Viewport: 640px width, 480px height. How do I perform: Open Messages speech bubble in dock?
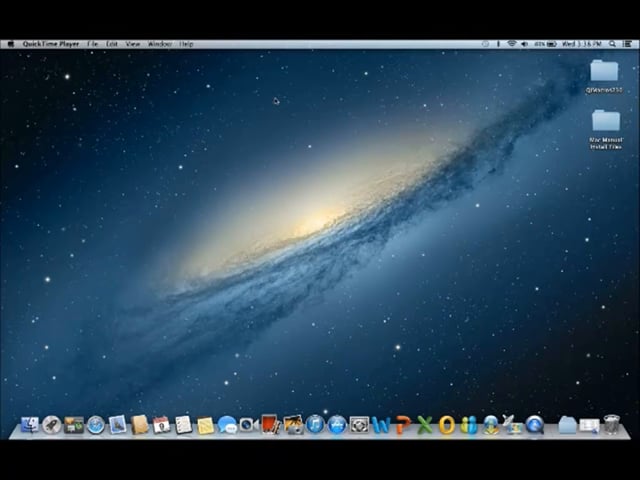(x=227, y=425)
